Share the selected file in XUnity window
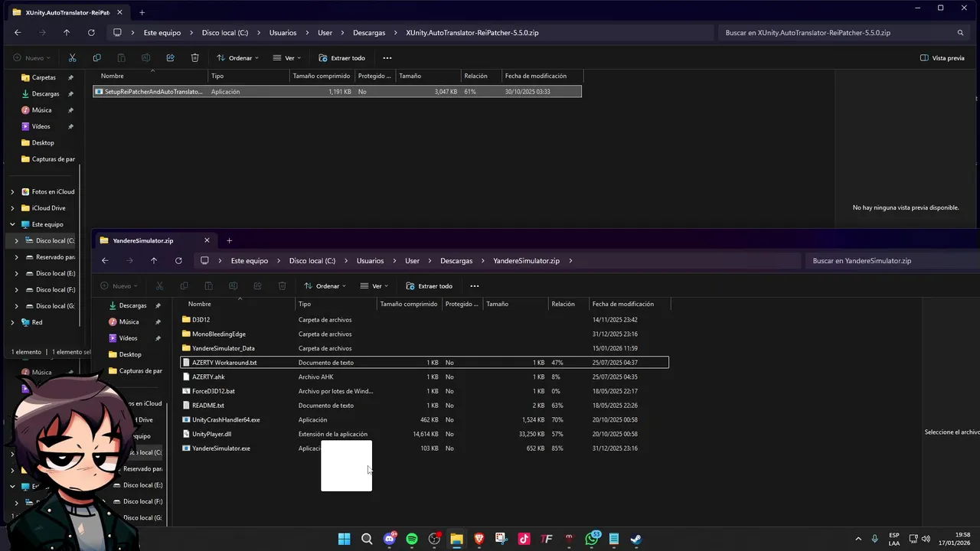The image size is (980, 551). pos(170,58)
